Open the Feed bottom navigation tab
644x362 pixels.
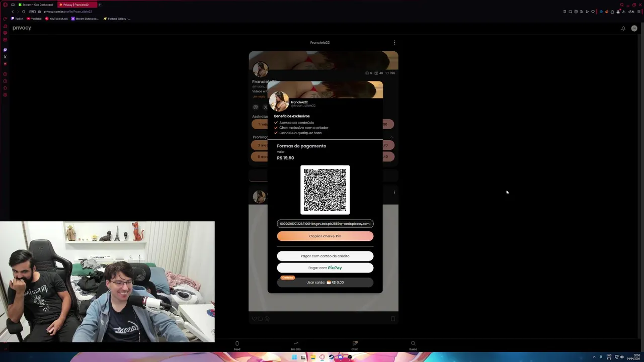237,346
